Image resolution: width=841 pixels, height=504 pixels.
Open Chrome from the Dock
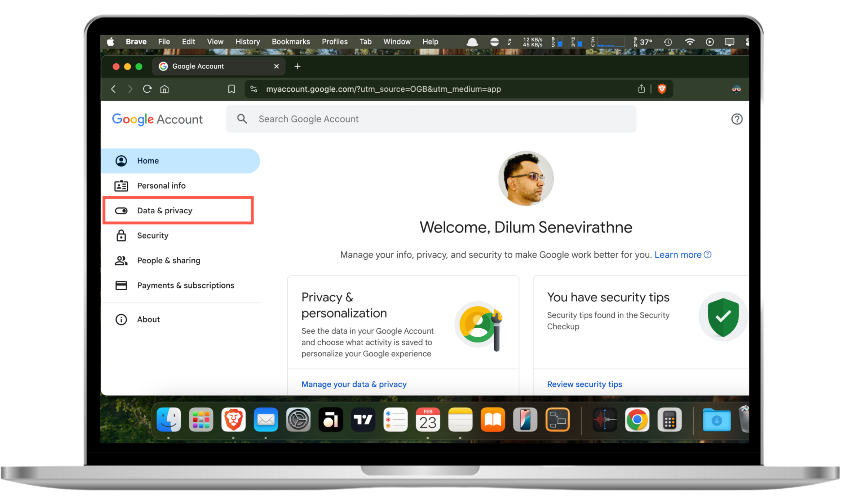pos(637,420)
